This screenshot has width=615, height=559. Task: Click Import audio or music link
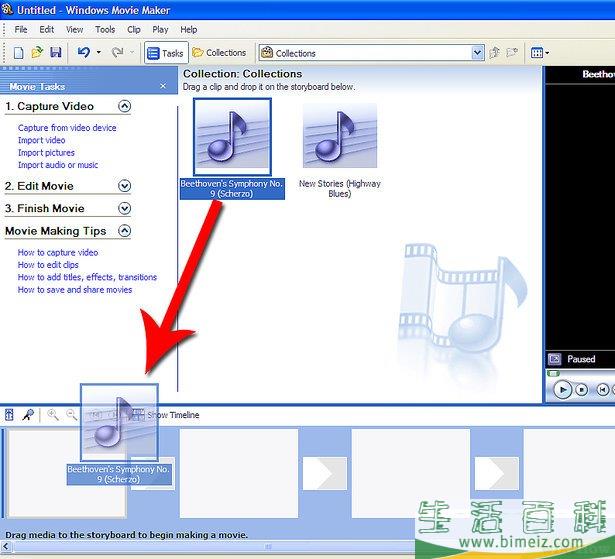tap(58, 165)
